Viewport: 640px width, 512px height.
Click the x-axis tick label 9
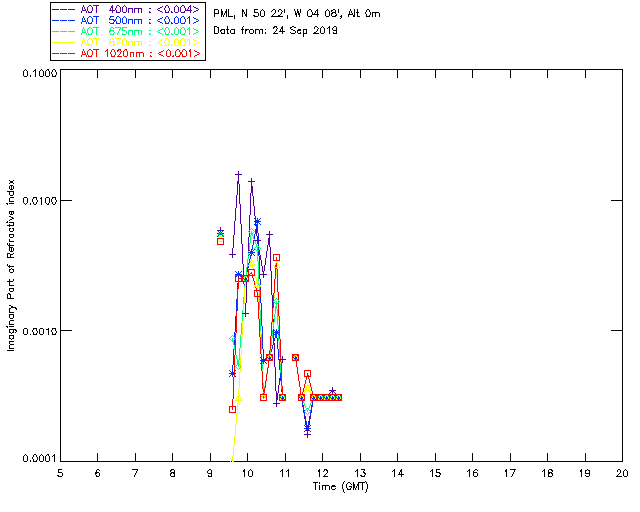pyautogui.click(x=210, y=473)
